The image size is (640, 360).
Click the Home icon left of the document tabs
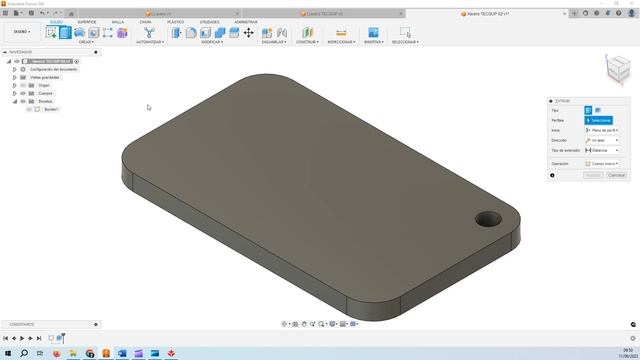click(71, 13)
